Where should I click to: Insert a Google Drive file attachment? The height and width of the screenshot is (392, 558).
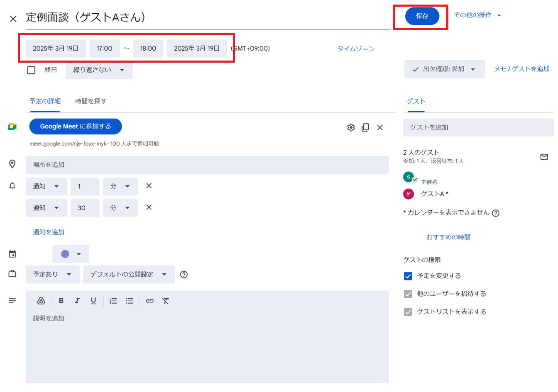pos(41,301)
